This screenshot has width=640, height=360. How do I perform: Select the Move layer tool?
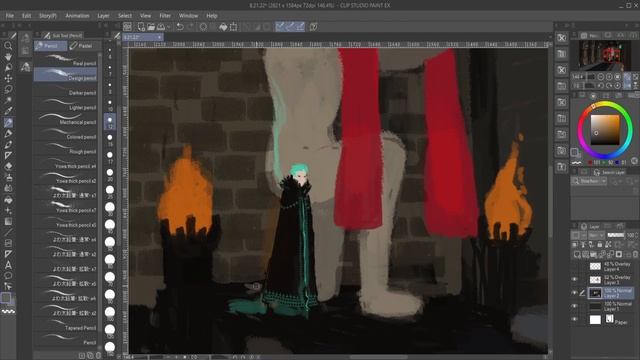coord(8,78)
